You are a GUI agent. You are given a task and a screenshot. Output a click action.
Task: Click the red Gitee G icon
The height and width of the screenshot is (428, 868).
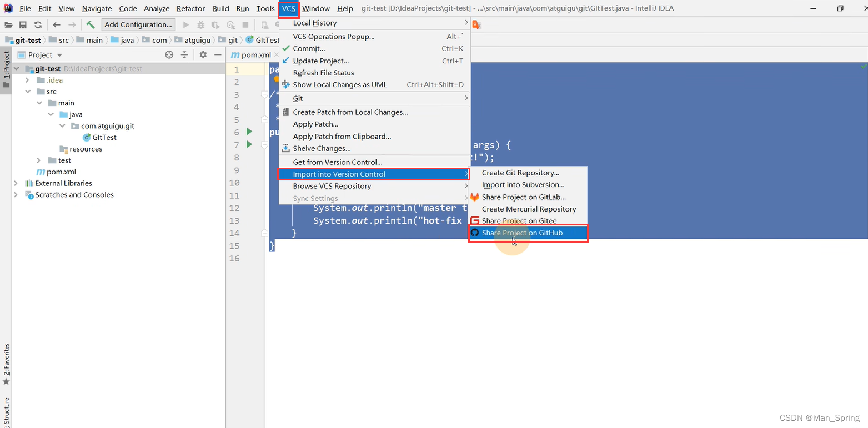point(475,221)
